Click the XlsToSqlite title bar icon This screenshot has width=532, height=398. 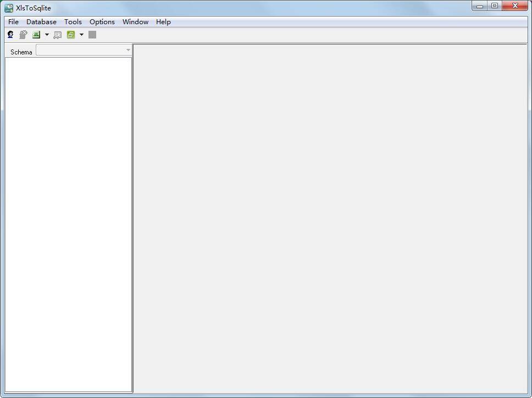click(x=7, y=7)
